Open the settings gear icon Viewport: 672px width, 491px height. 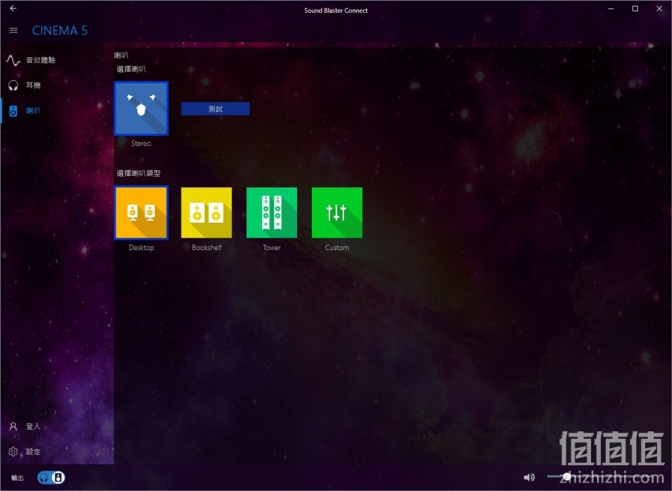coord(13,452)
